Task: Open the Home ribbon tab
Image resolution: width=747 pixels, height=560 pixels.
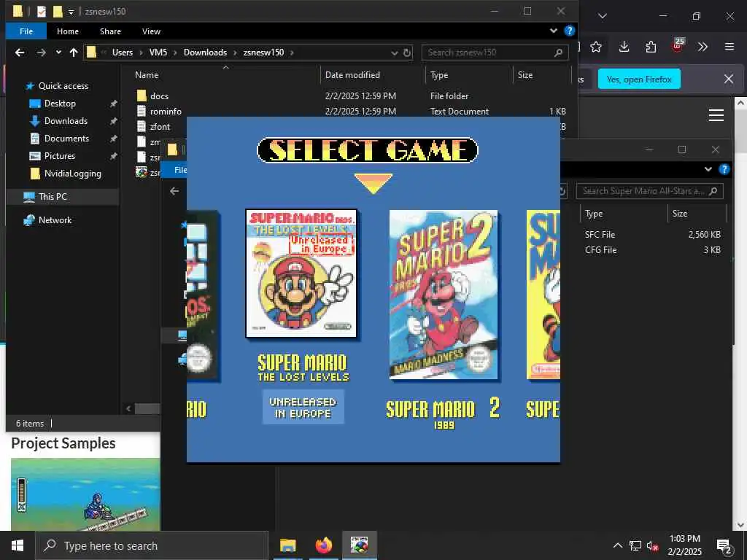Action: pos(68,31)
